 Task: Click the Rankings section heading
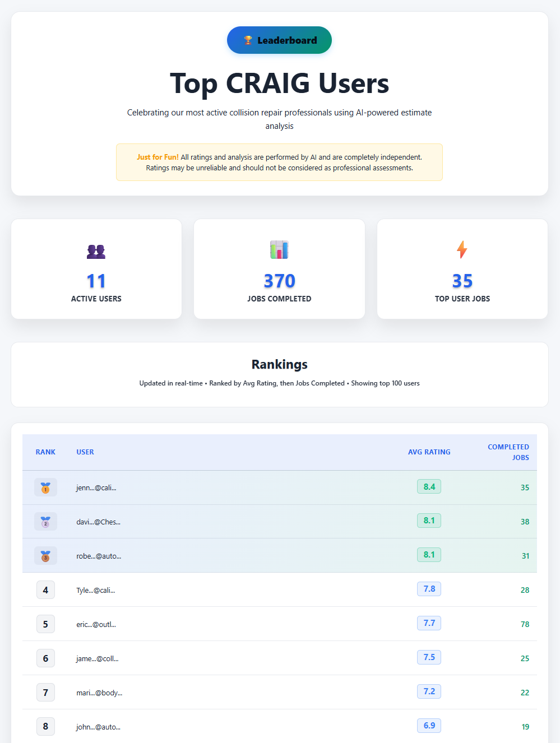279,364
